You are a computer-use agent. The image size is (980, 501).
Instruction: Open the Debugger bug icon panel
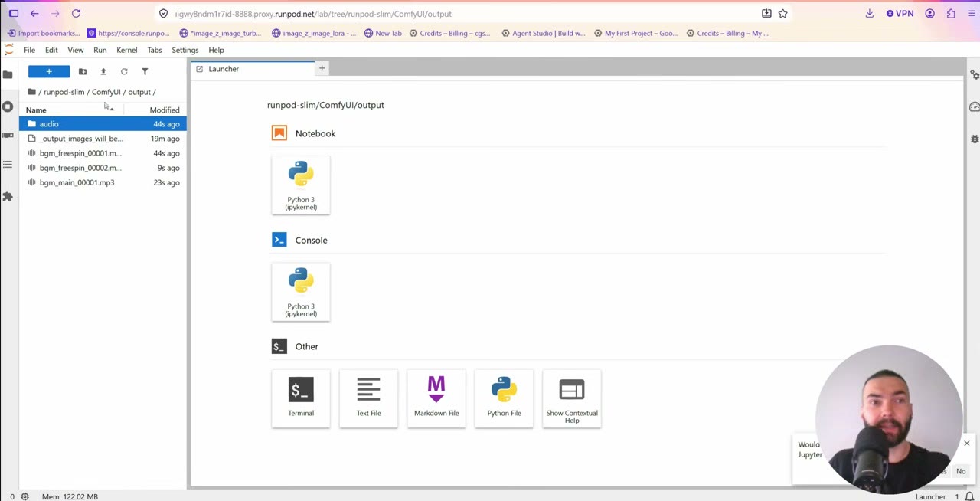[x=974, y=139]
